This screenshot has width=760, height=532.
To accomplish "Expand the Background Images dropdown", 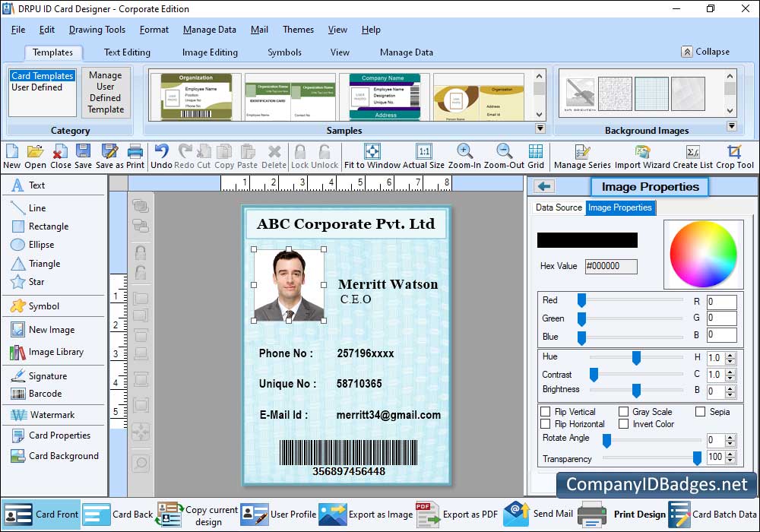I will tap(732, 126).
